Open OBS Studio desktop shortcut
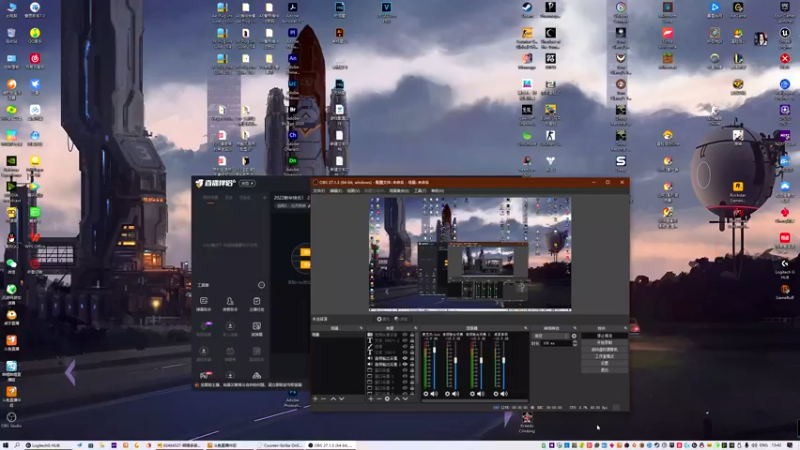Viewport: 800px width, 450px height. [11, 420]
